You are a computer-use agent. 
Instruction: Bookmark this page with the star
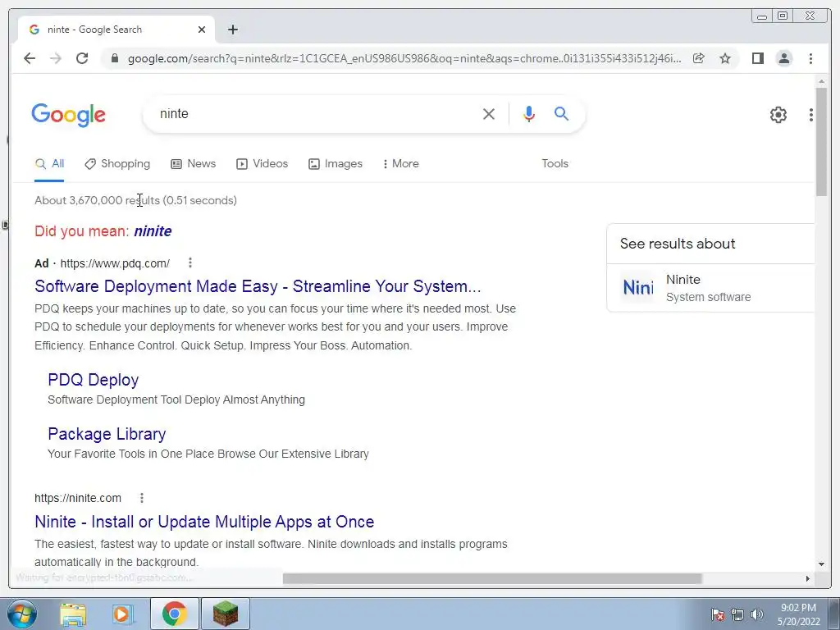click(725, 58)
